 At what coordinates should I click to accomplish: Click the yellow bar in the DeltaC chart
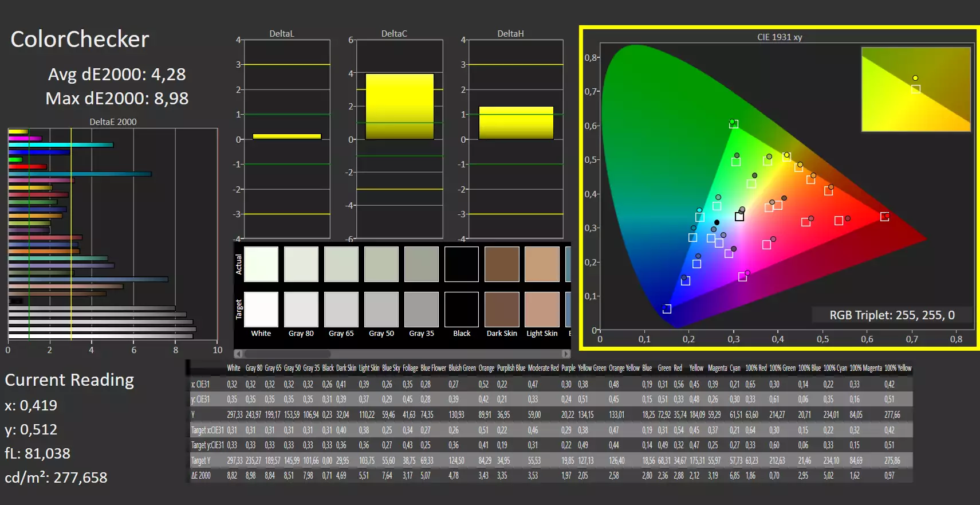click(x=400, y=107)
